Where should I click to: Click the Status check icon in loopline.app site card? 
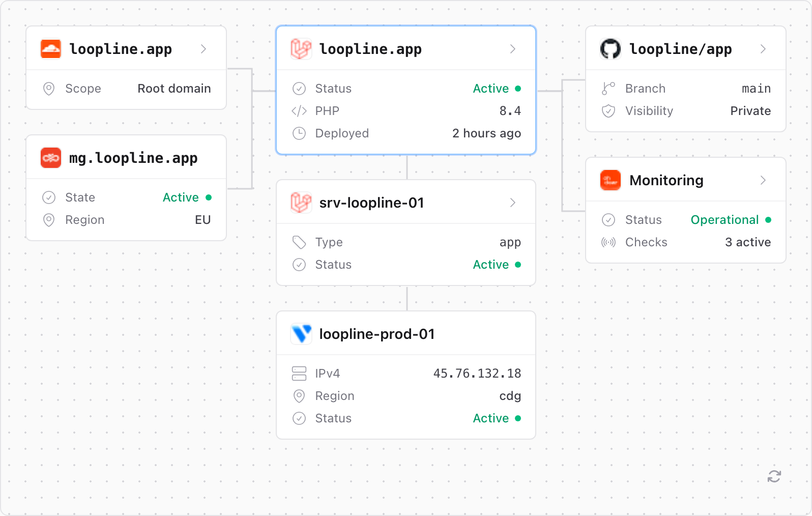[299, 89]
